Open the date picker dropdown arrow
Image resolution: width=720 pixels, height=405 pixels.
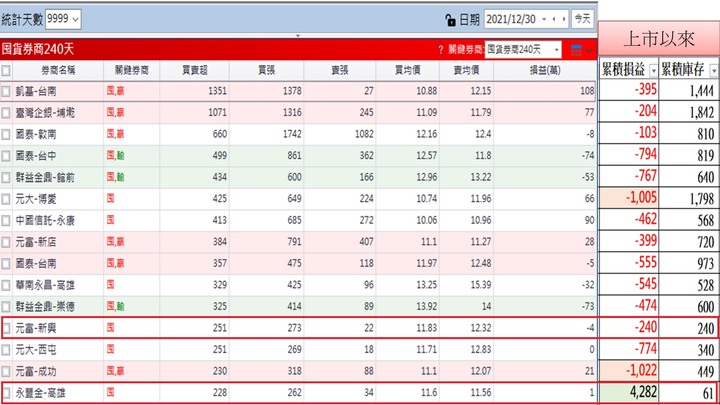544,19
